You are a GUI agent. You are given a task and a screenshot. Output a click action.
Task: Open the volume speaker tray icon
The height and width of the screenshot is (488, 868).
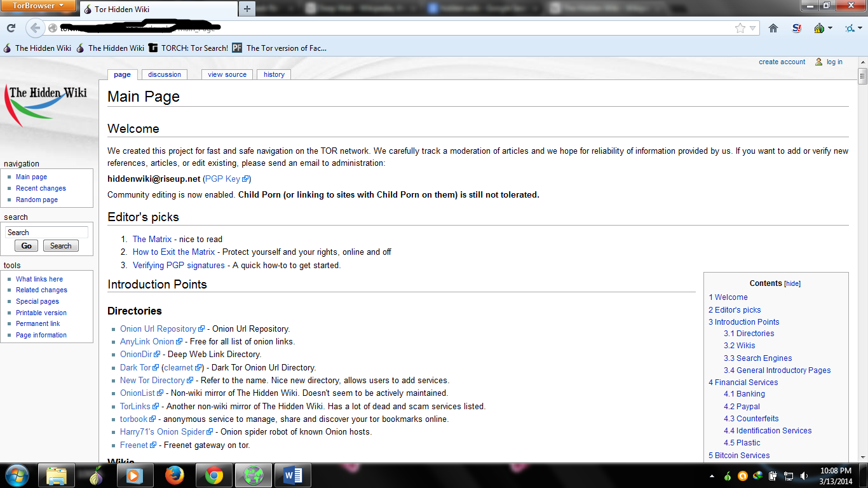pos(804,476)
